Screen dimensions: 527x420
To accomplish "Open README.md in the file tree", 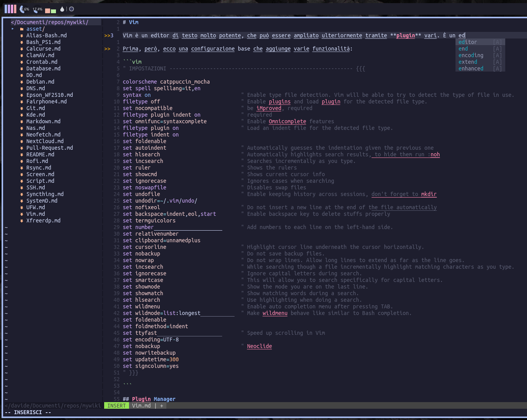I will (40, 154).
